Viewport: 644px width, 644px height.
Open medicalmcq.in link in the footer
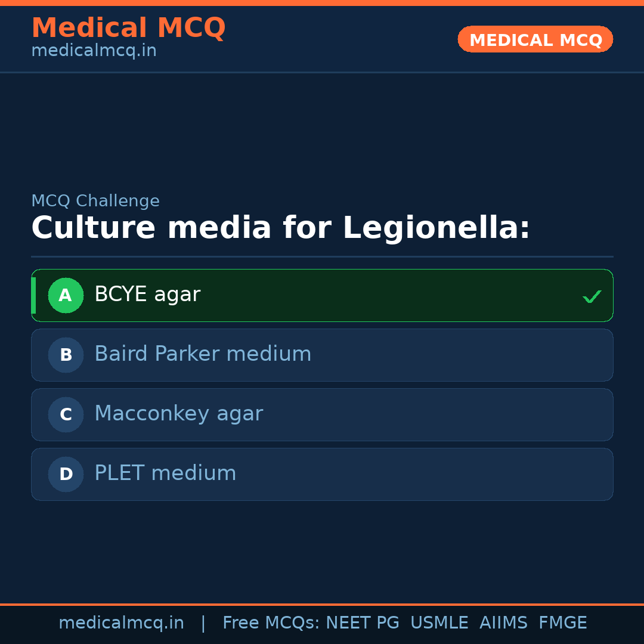[x=121, y=623]
